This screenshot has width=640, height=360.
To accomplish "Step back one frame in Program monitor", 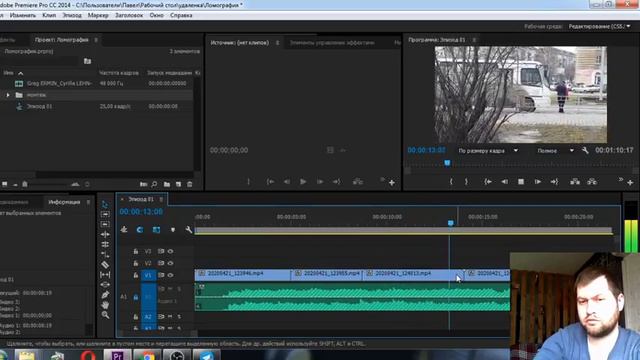I will (504, 182).
